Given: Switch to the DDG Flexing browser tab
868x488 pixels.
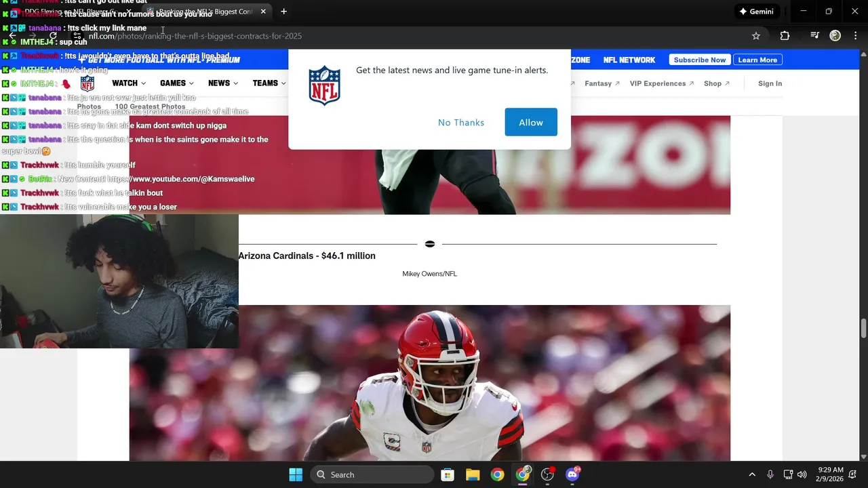Looking at the screenshot, I should click(71, 12).
